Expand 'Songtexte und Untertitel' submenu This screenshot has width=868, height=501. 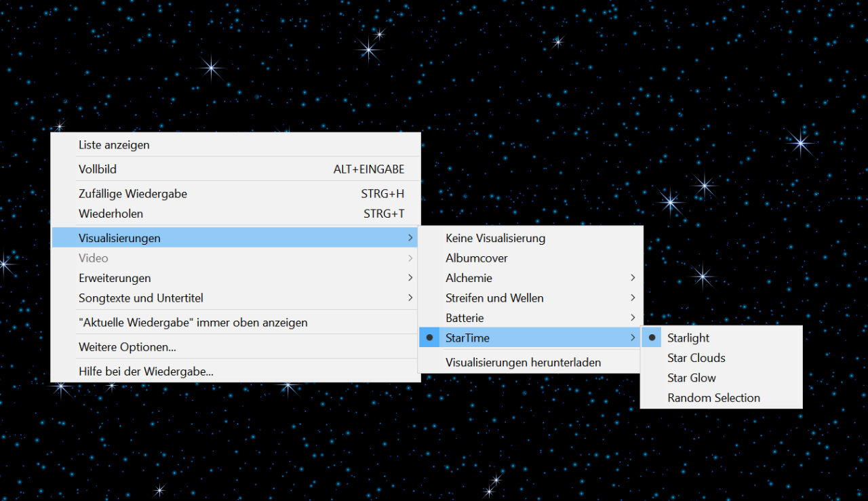(235, 298)
